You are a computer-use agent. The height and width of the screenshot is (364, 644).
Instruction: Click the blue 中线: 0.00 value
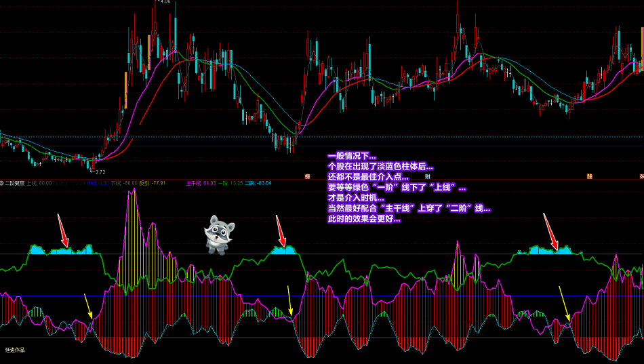pos(98,183)
